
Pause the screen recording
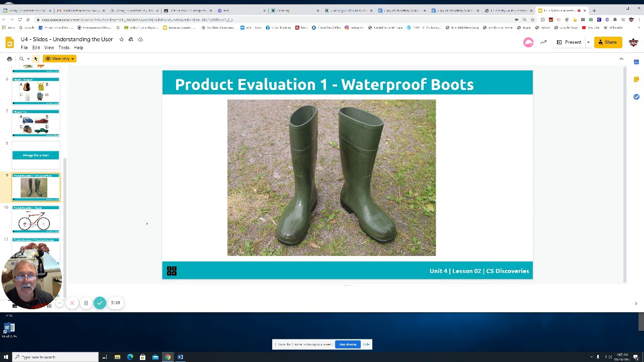pos(86,303)
